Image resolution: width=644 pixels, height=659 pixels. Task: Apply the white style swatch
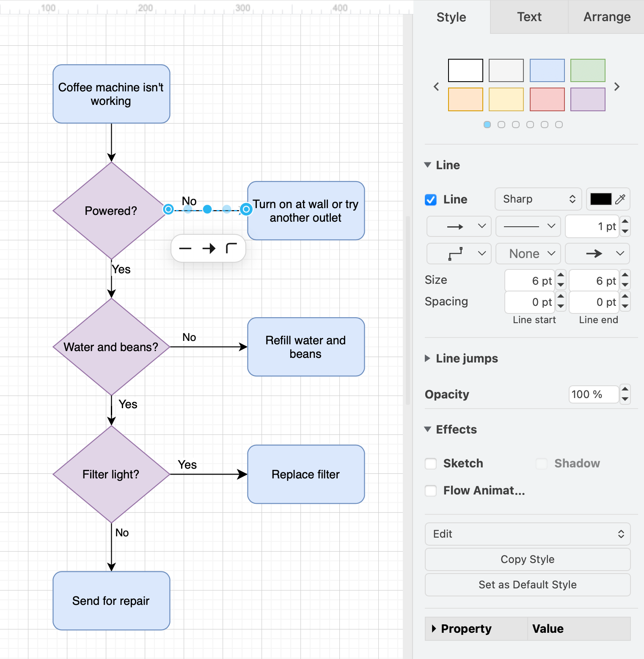pos(465,70)
